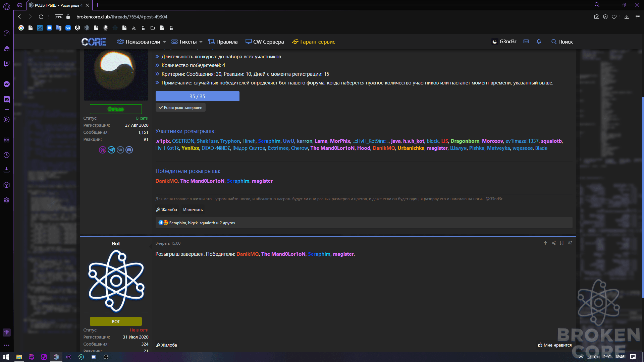Open the Правила menu item

pos(223,42)
